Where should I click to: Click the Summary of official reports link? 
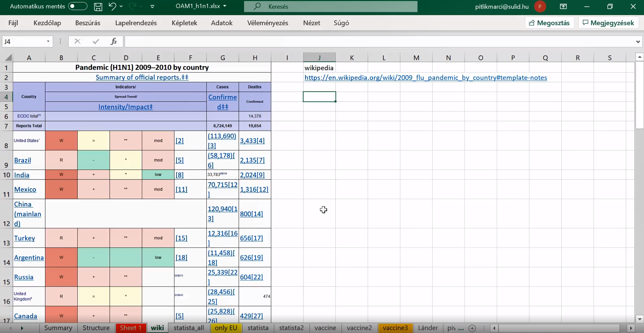point(142,77)
